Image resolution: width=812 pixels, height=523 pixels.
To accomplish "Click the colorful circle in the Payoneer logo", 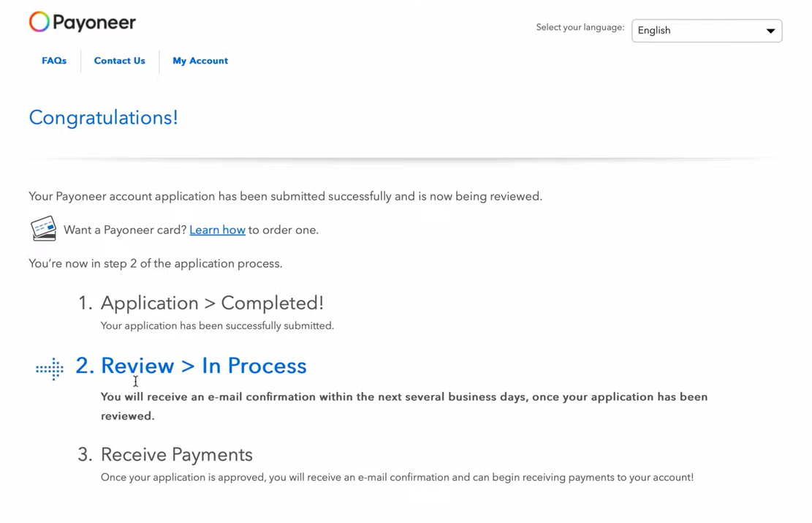I will (41, 22).
